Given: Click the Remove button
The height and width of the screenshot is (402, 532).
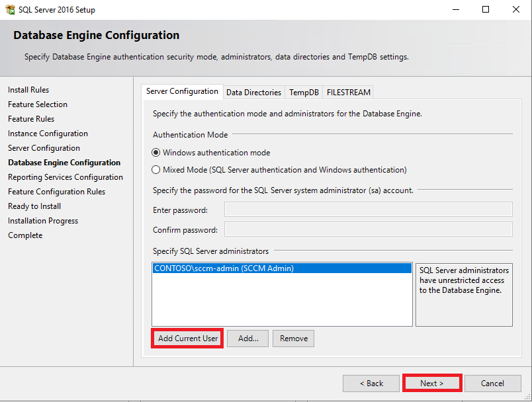Looking at the screenshot, I should [294, 339].
